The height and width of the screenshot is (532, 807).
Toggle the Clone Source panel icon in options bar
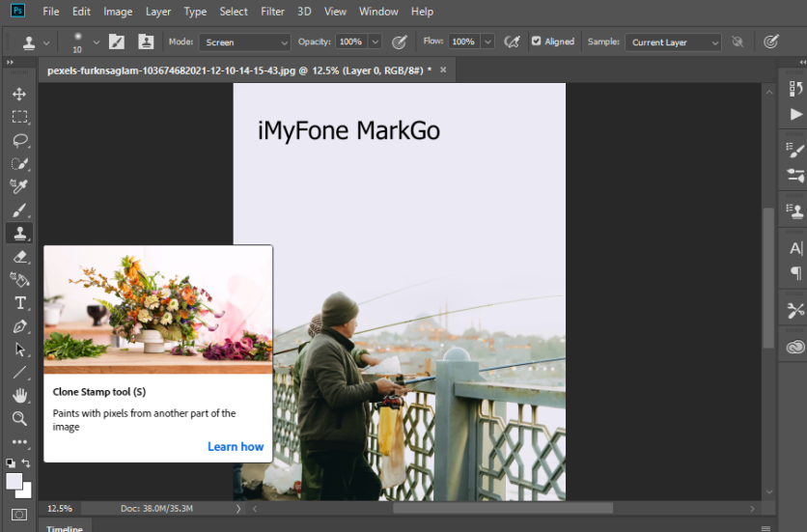click(x=146, y=42)
